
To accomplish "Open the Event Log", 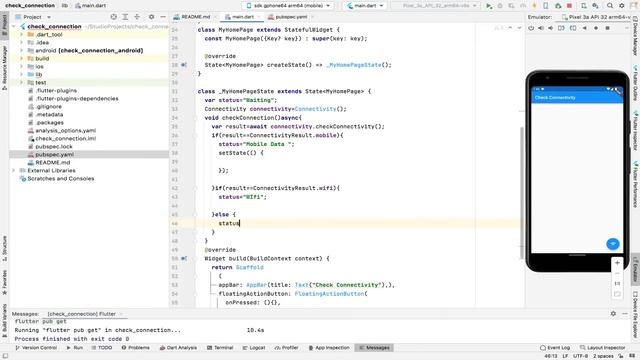I will 555,348.
